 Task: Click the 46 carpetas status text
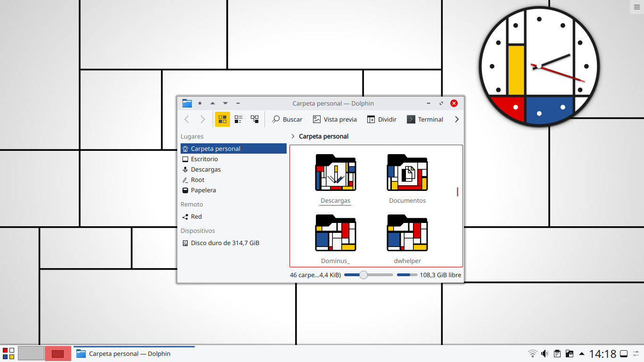(315, 275)
